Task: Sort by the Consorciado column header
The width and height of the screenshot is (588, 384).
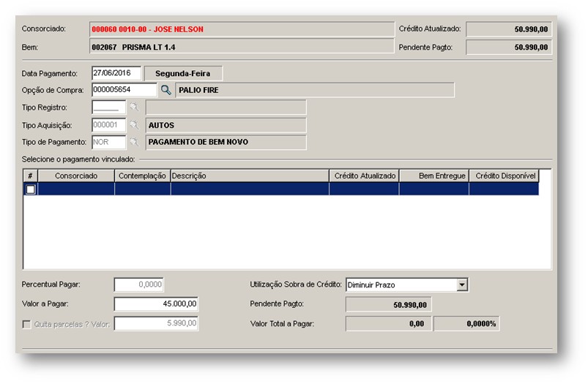Action: pyautogui.click(x=76, y=176)
